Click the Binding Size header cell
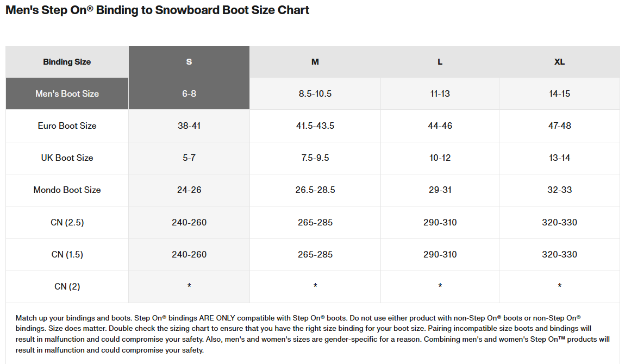This screenshot has height=364, width=625. (x=67, y=62)
